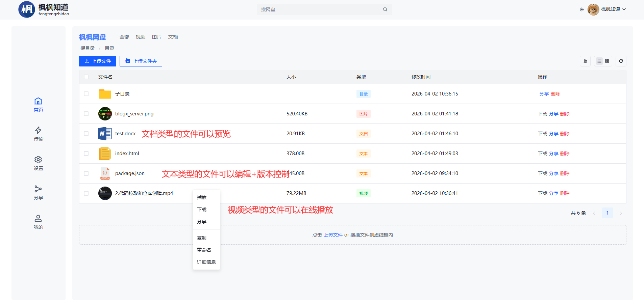Click the search magnifier icon
Screen dimensions: 644x305
pos(385,9)
